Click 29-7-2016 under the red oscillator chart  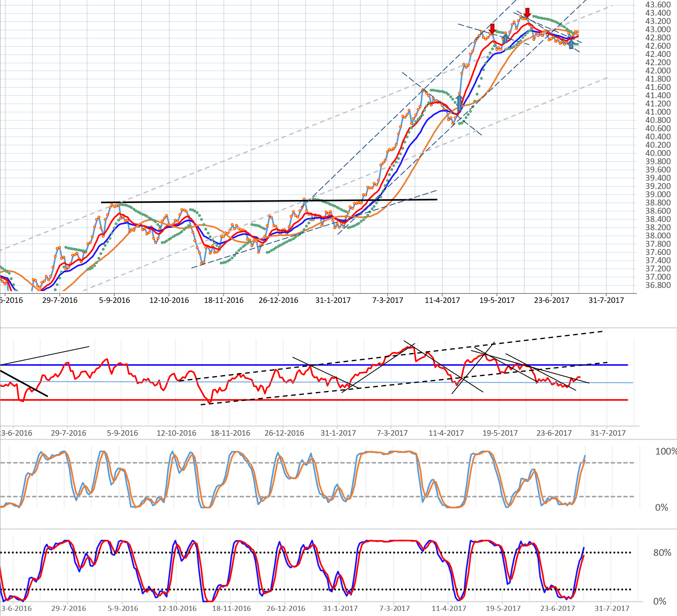(68, 433)
